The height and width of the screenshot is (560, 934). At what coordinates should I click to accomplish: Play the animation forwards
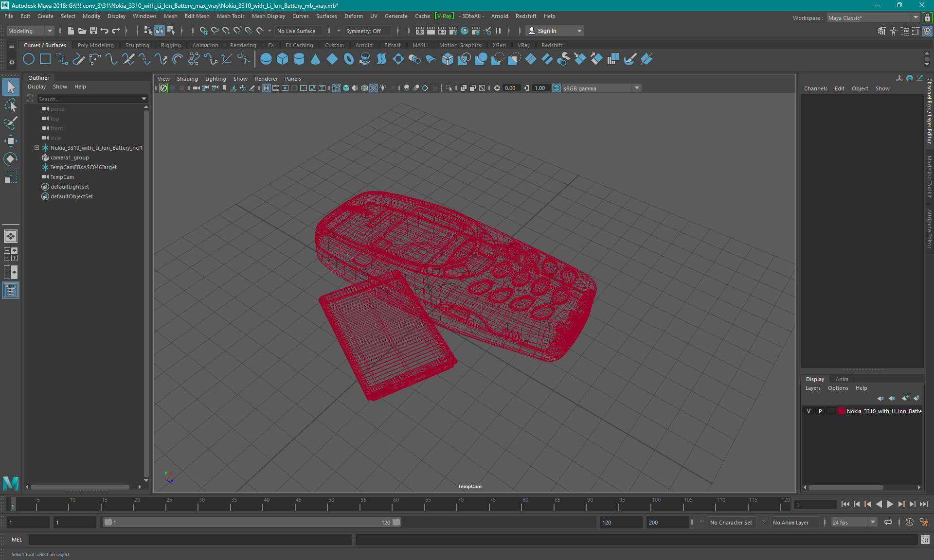click(x=890, y=505)
